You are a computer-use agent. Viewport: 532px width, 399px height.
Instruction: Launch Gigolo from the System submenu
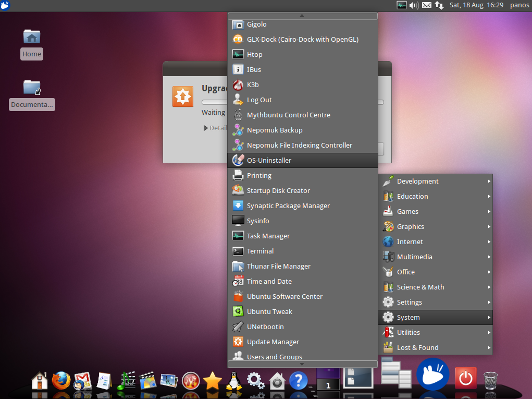click(x=303, y=24)
